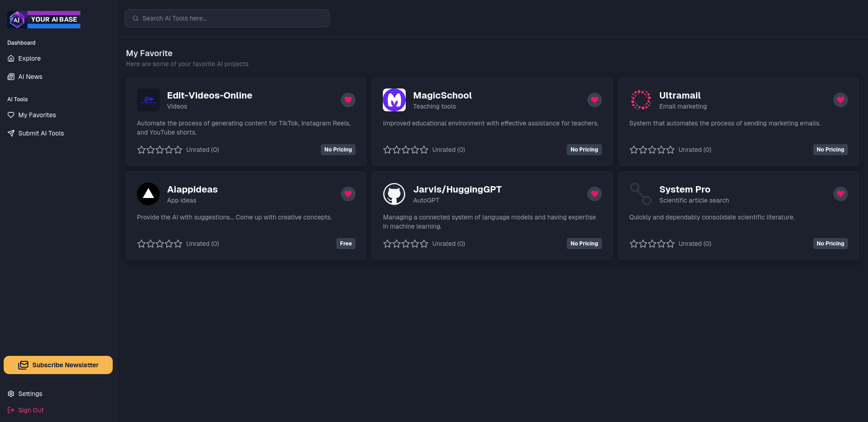Select the Explore icon in the sidebar
Image resolution: width=868 pixels, height=422 pixels.
[11, 58]
